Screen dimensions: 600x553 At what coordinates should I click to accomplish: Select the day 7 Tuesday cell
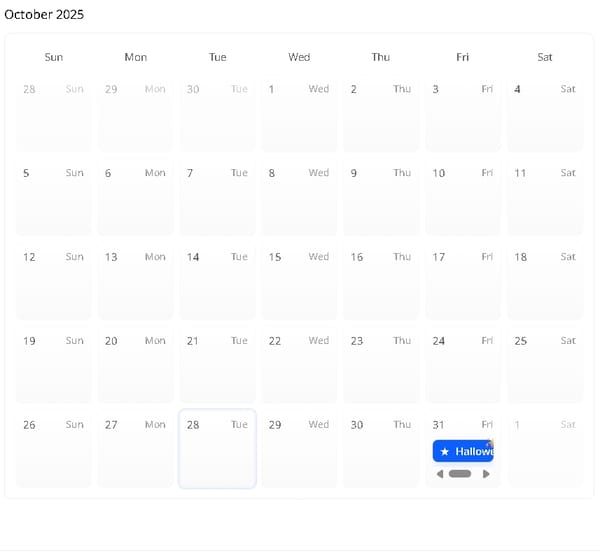point(217,197)
